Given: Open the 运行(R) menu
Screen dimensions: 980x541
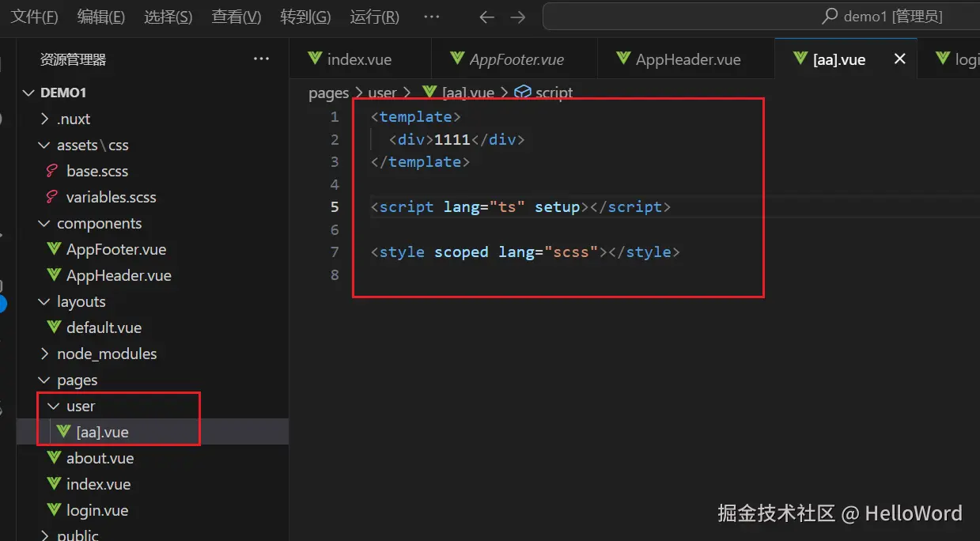Looking at the screenshot, I should pos(374,17).
